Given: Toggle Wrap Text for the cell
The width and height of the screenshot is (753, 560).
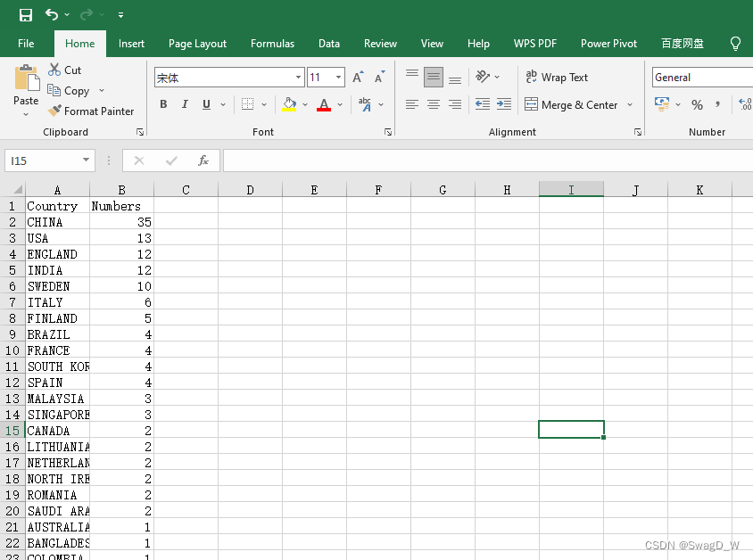Looking at the screenshot, I should tap(557, 78).
